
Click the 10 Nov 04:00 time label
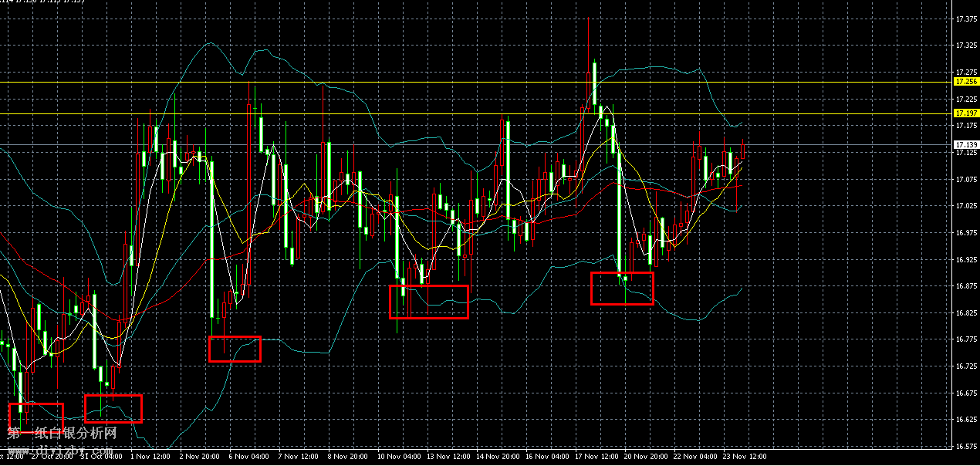(x=400, y=457)
